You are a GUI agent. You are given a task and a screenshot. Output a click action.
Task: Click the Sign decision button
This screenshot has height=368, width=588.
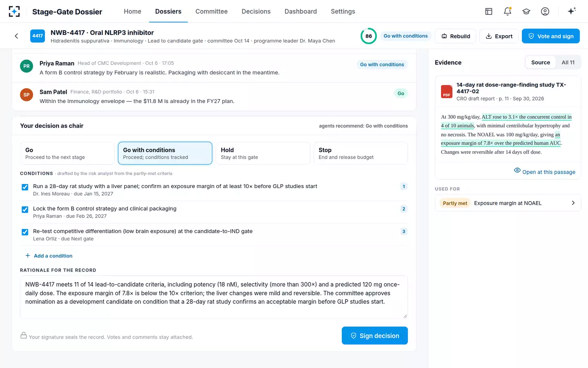pyautogui.click(x=375, y=336)
